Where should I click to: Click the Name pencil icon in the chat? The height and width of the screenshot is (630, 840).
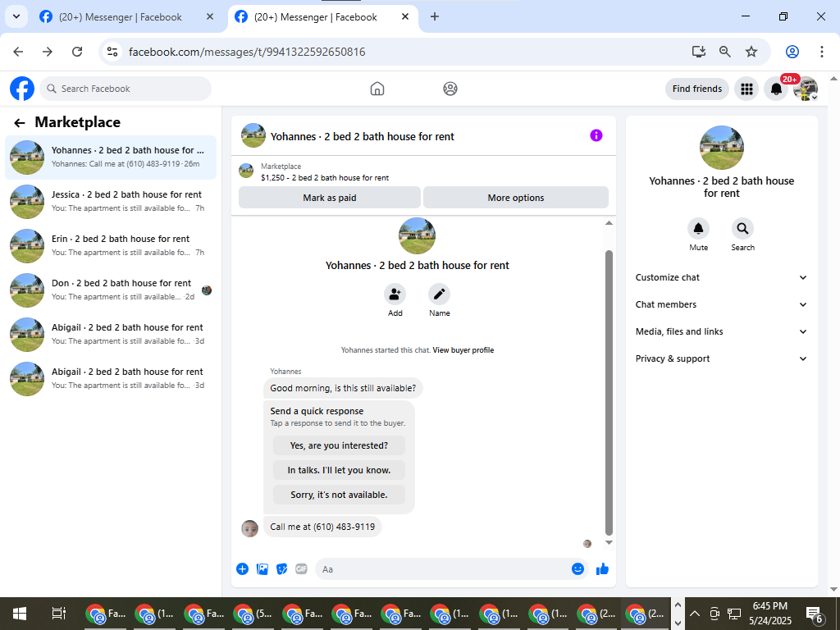click(440, 294)
